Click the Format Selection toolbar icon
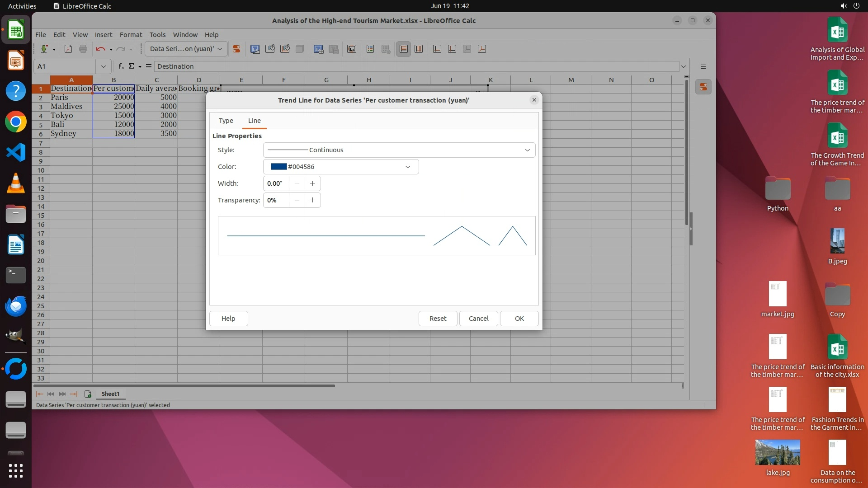Image resolution: width=868 pixels, height=488 pixels. [236, 49]
